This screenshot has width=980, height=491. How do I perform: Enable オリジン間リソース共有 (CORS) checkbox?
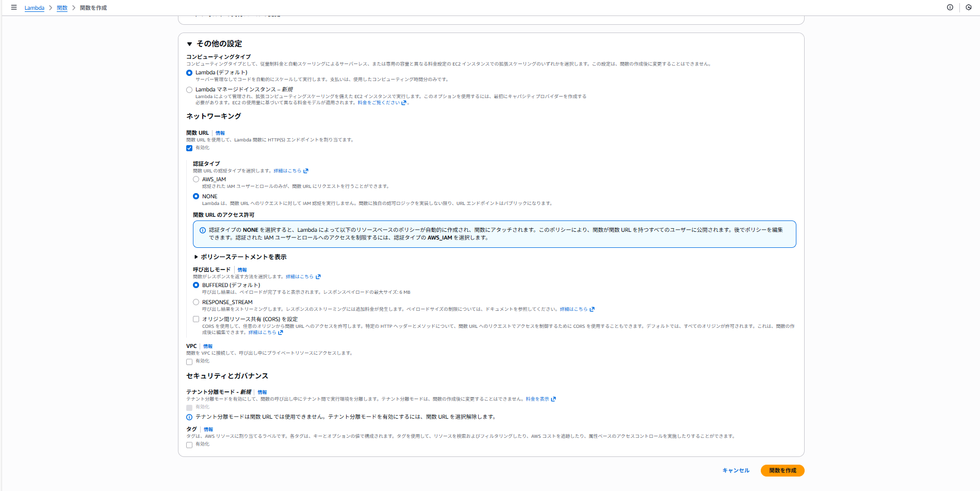tap(196, 319)
